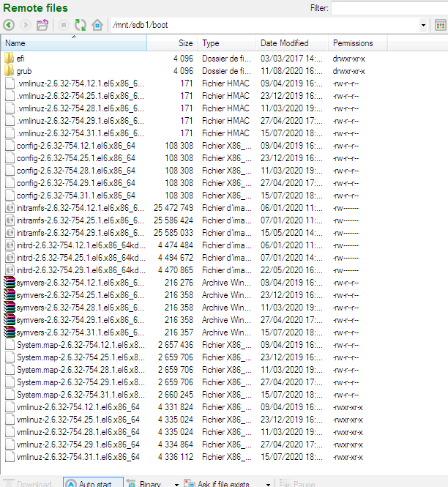Click the Home directory icon

(x=97, y=25)
